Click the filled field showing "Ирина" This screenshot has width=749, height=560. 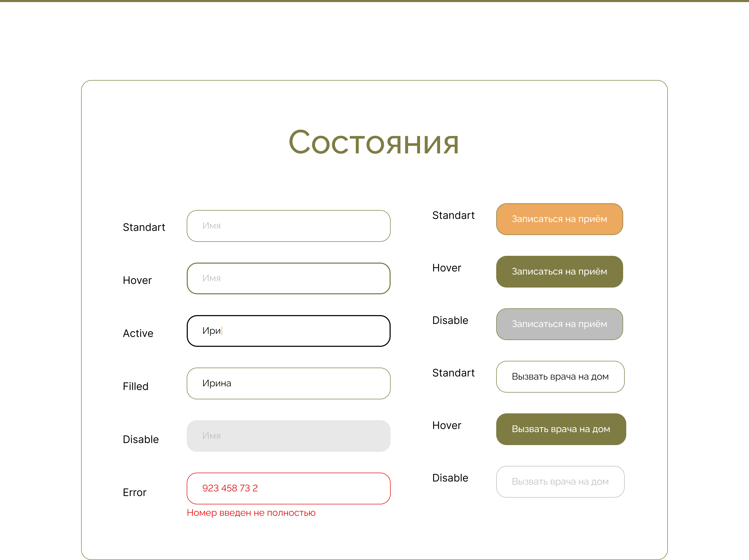288,383
